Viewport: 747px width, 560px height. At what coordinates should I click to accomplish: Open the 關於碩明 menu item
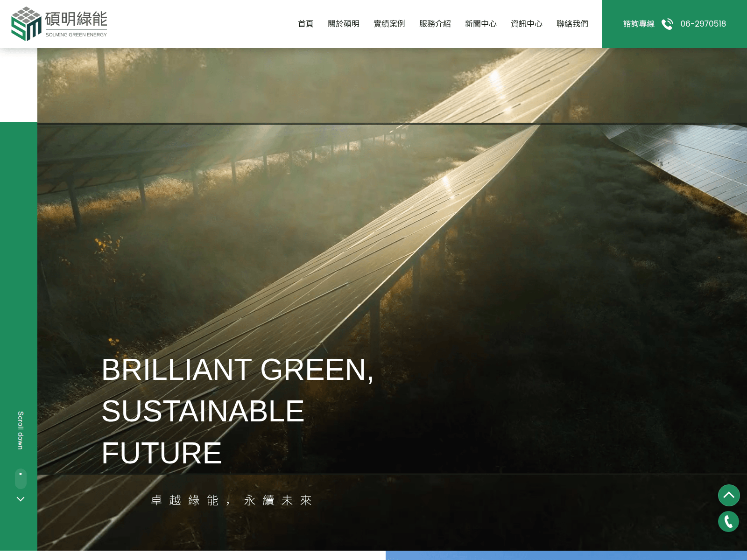click(344, 24)
